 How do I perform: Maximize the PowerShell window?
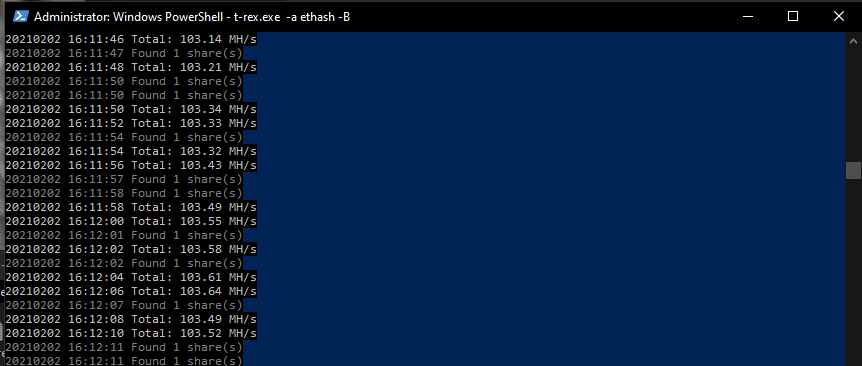pyautogui.click(x=793, y=16)
